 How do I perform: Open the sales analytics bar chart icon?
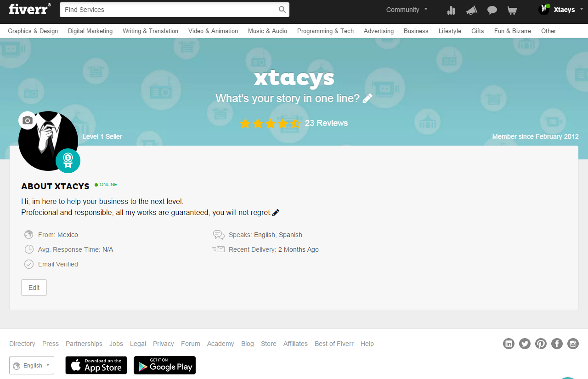(451, 10)
